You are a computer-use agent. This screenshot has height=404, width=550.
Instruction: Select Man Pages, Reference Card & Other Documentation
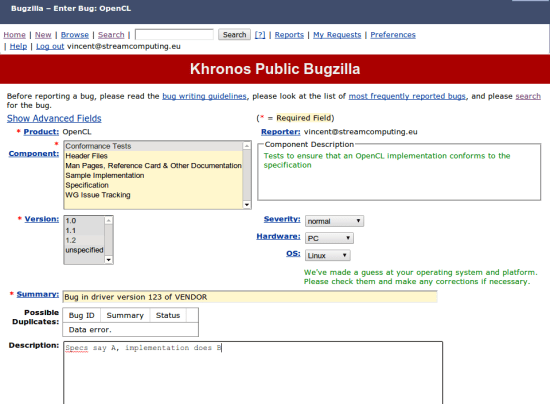[x=153, y=166]
